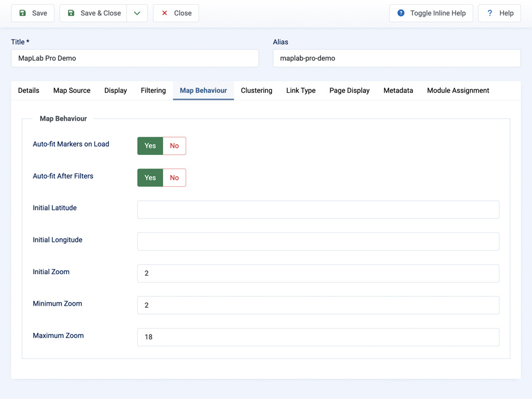Click the Title * label

coord(20,42)
